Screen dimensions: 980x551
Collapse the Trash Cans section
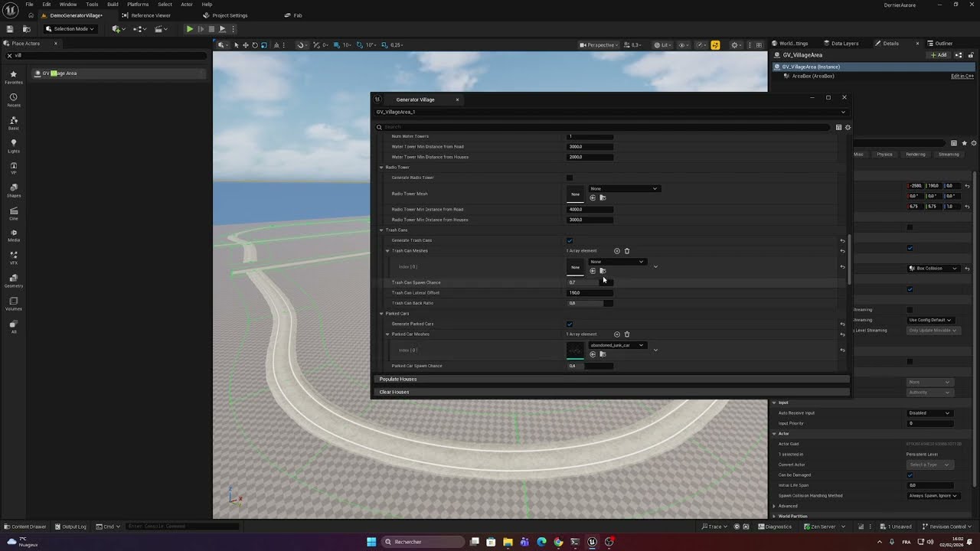coord(381,230)
